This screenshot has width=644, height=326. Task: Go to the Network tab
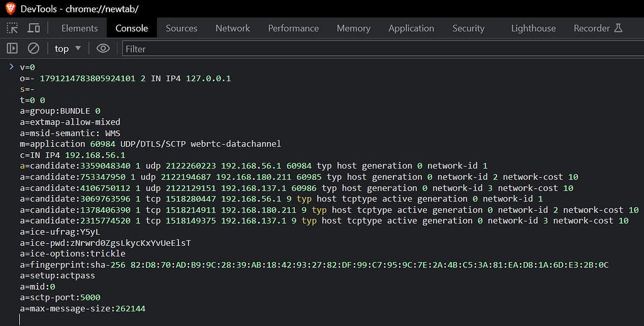pyautogui.click(x=232, y=28)
